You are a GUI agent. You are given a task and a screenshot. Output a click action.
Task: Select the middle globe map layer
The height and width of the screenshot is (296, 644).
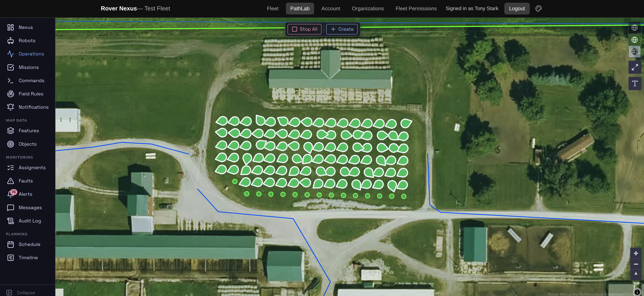click(x=634, y=40)
